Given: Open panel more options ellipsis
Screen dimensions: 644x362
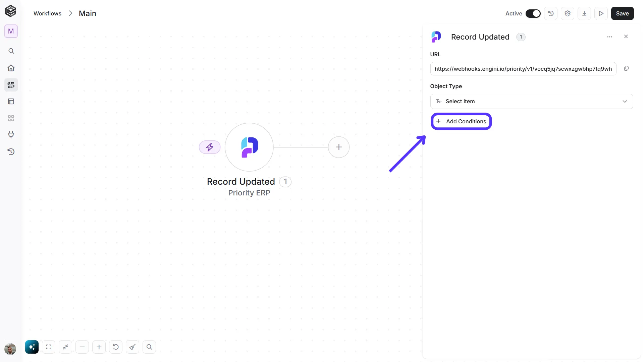Looking at the screenshot, I should [610, 37].
